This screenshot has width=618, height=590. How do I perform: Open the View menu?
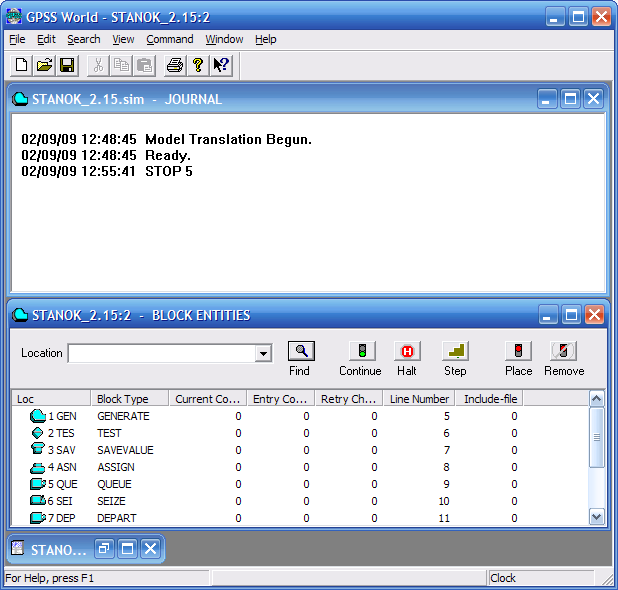123,39
